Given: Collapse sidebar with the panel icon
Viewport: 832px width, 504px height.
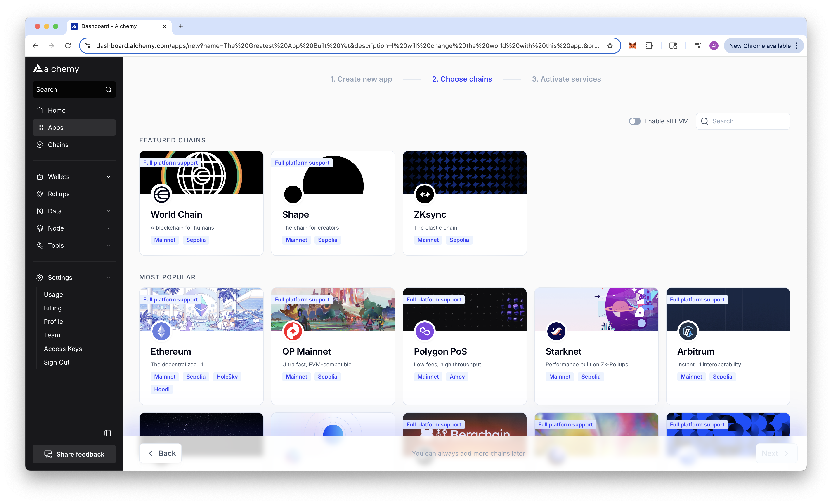Looking at the screenshot, I should pos(108,433).
